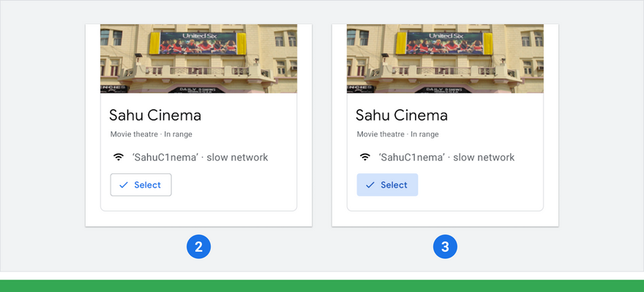Click the Wi-Fi icon in card 3

tap(364, 157)
